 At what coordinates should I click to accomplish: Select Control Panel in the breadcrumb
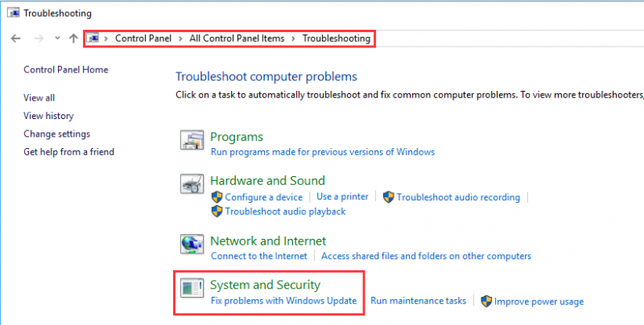pyautogui.click(x=143, y=38)
